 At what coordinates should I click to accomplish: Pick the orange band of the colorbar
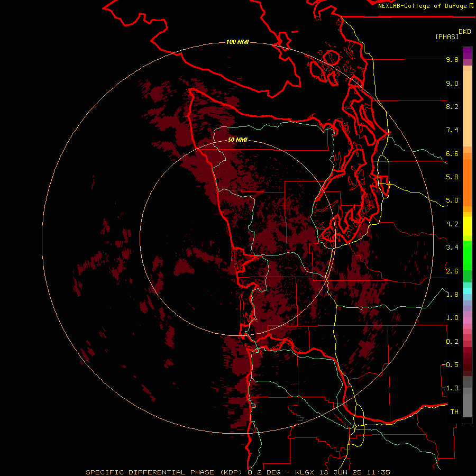(467, 182)
